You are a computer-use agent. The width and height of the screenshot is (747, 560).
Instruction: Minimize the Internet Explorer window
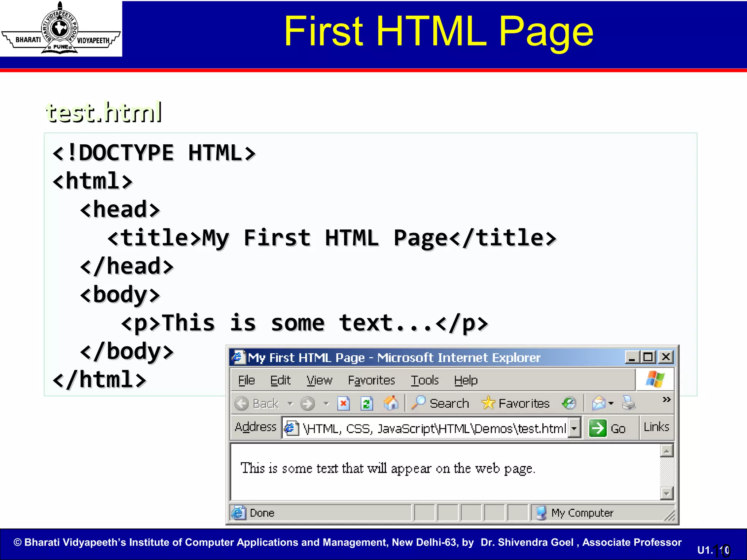[632, 357]
